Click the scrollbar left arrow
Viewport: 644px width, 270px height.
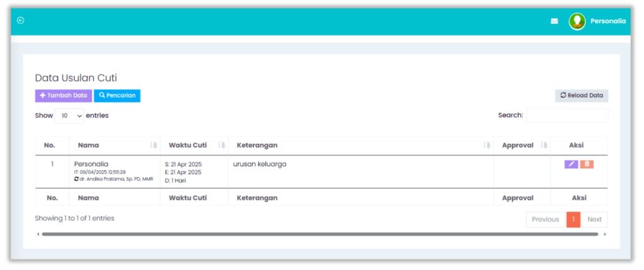(38, 234)
